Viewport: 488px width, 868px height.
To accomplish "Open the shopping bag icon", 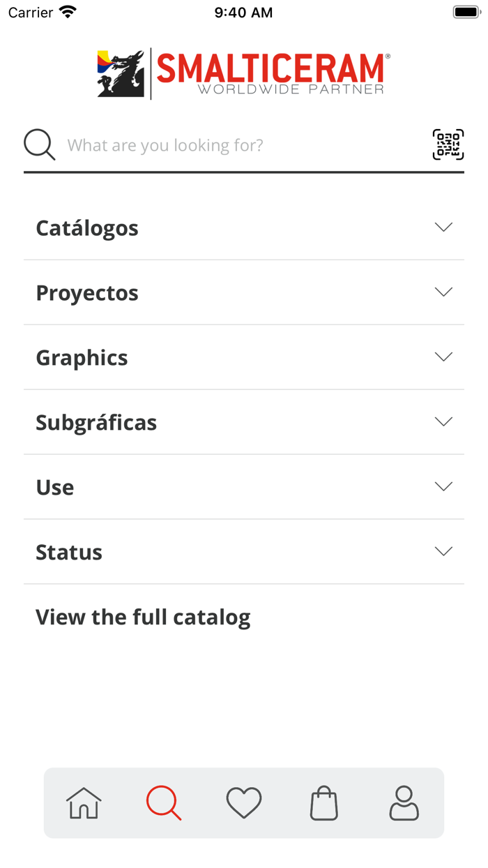I will [x=324, y=802].
